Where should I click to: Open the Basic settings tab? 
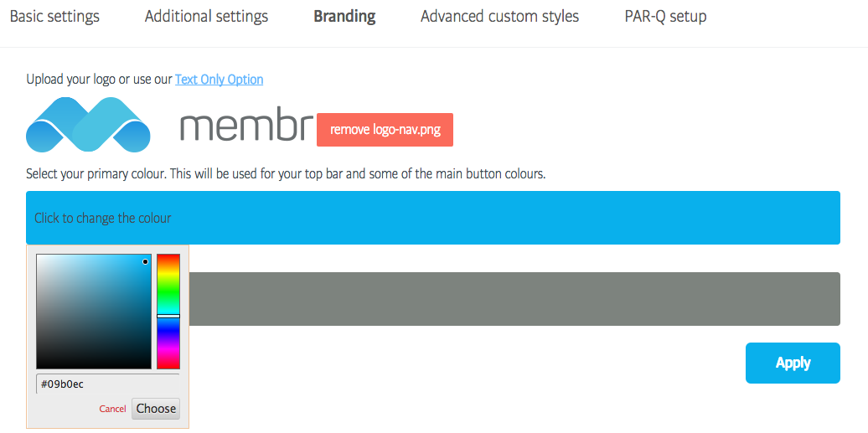pos(54,17)
